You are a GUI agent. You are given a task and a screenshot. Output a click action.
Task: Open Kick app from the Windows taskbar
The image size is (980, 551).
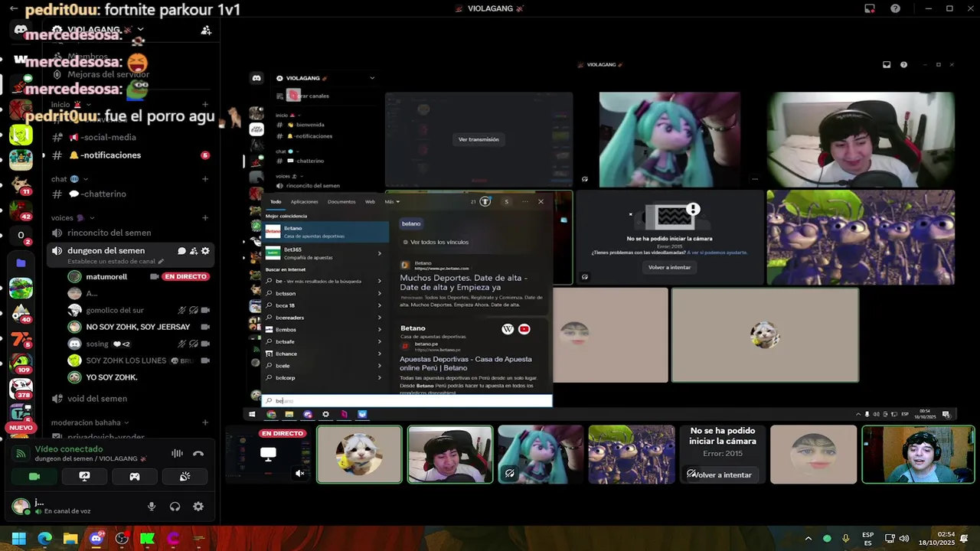[x=147, y=538]
